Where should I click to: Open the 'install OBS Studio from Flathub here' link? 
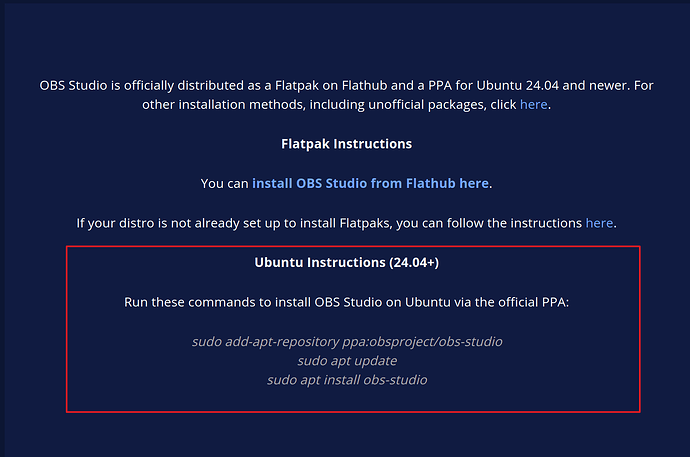point(370,183)
